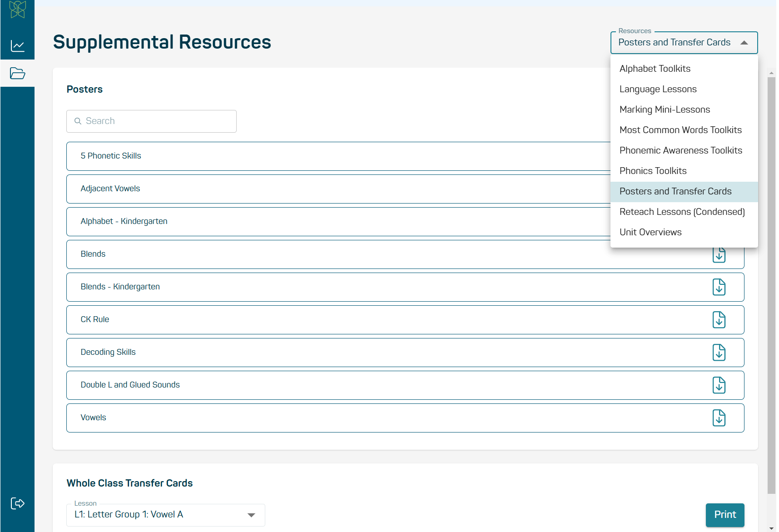Select Phonics Toolkits from the Resources menu
The image size is (779, 532).
click(x=653, y=171)
